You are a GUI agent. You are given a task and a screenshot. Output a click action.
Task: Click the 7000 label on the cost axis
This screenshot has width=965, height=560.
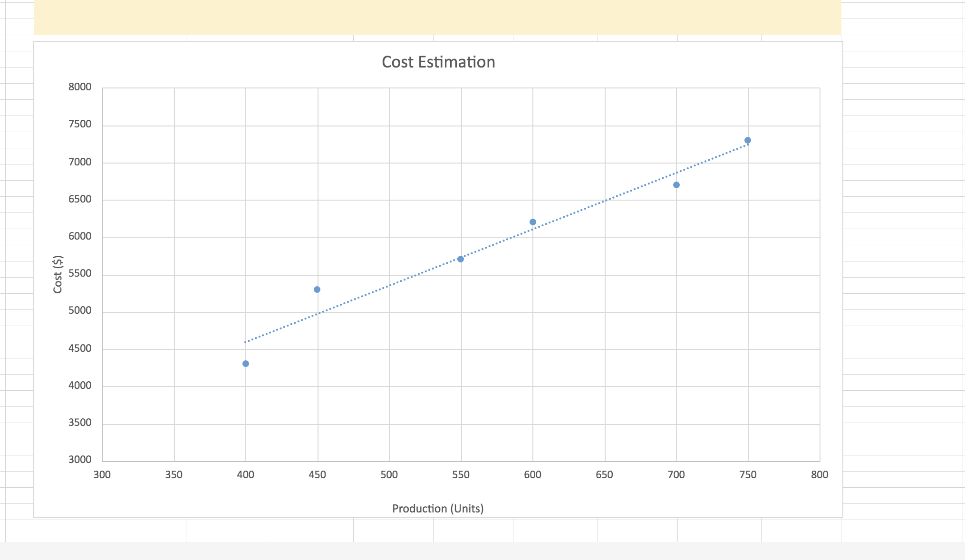80,162
